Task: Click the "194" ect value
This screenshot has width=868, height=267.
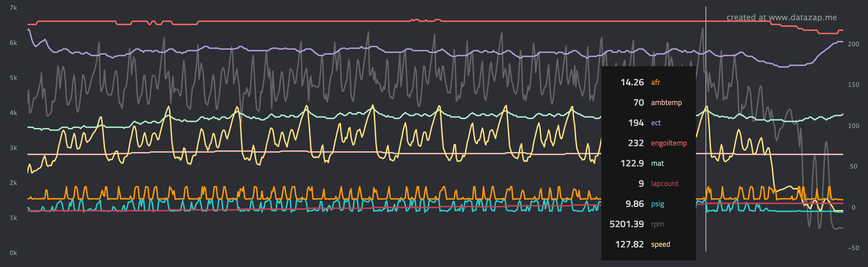Action: click(636, 123)
